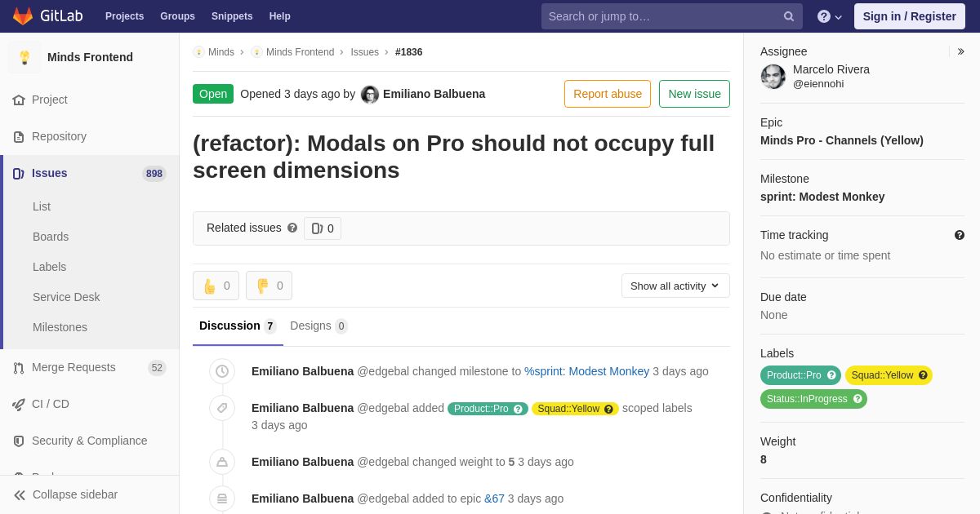Viewport: 980px width, 514px height.
Task: Click the Related issues help icon
Action: pos(292,228)
